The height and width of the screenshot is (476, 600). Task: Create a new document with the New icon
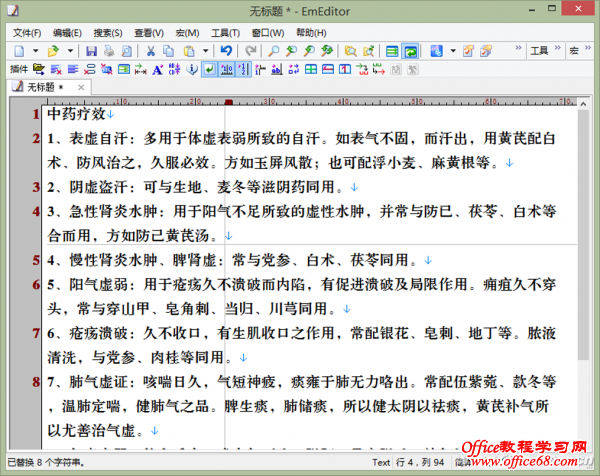click(x=19, y=51)
